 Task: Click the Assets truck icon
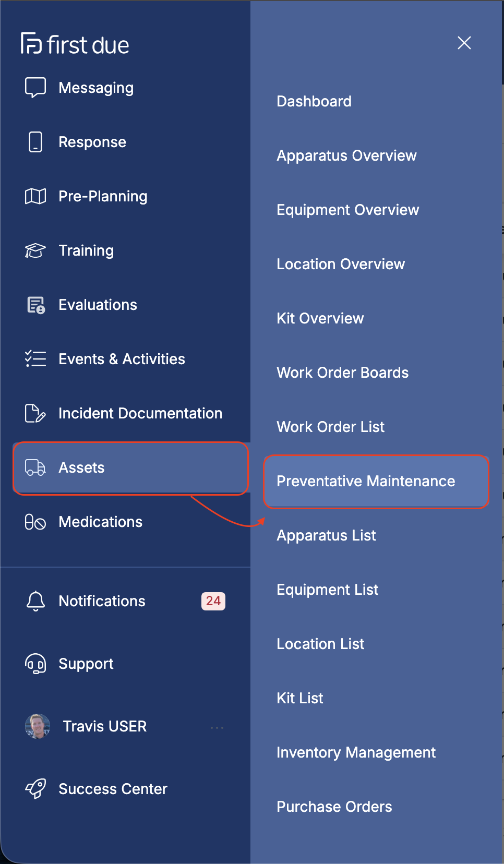(x=35, y=467)
